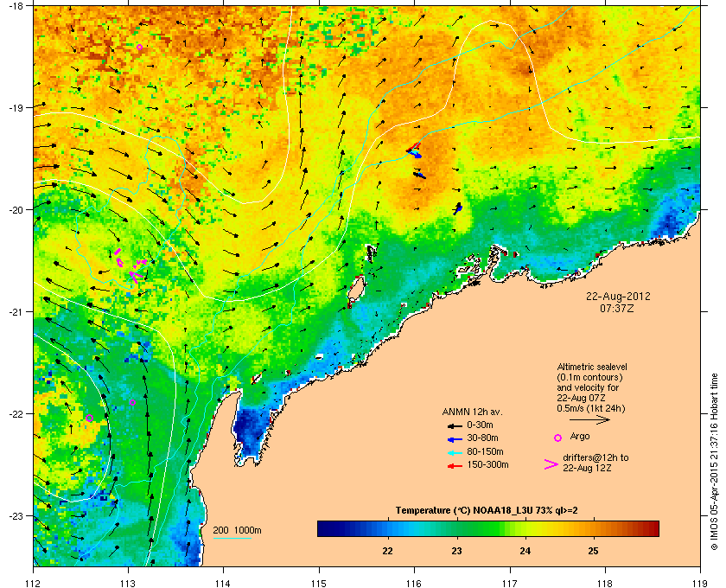
Task: Click the blue mooring arrow near 116.5E, -20
Action: coord(458,208)
